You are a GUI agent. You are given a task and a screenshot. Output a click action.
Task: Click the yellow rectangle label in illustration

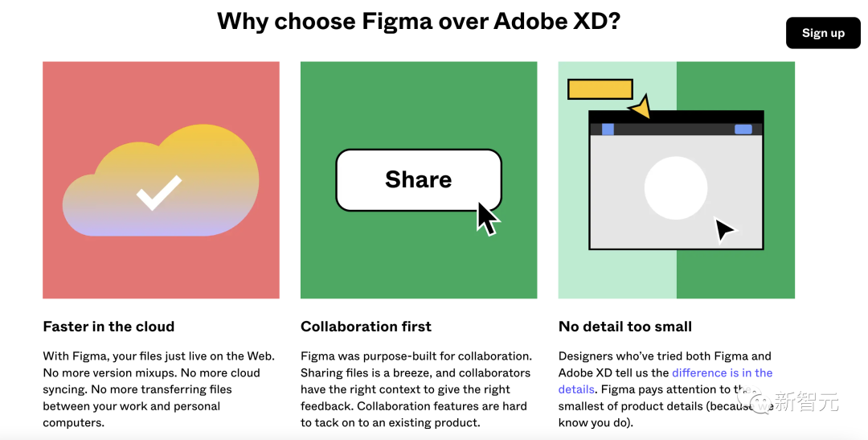point(600,89)
